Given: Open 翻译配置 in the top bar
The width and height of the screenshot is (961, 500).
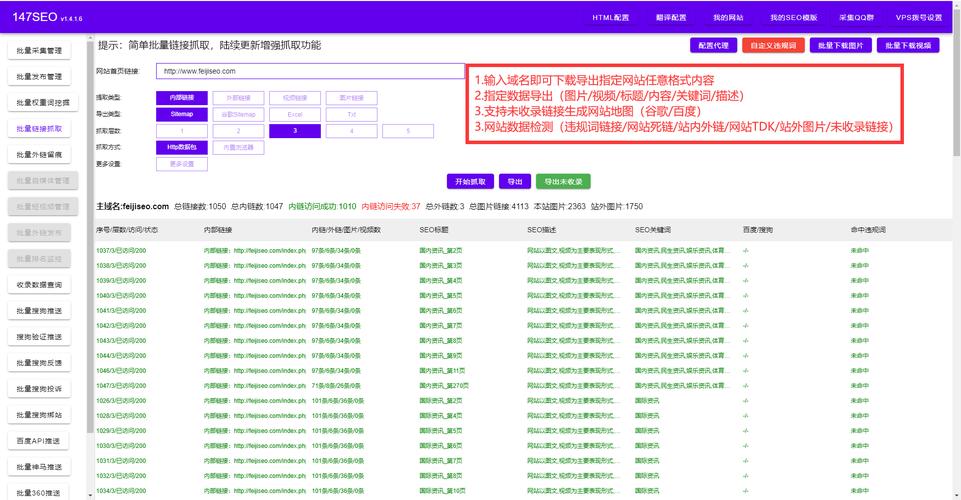Looking at the screenshot, I should (x=671, y=18).
